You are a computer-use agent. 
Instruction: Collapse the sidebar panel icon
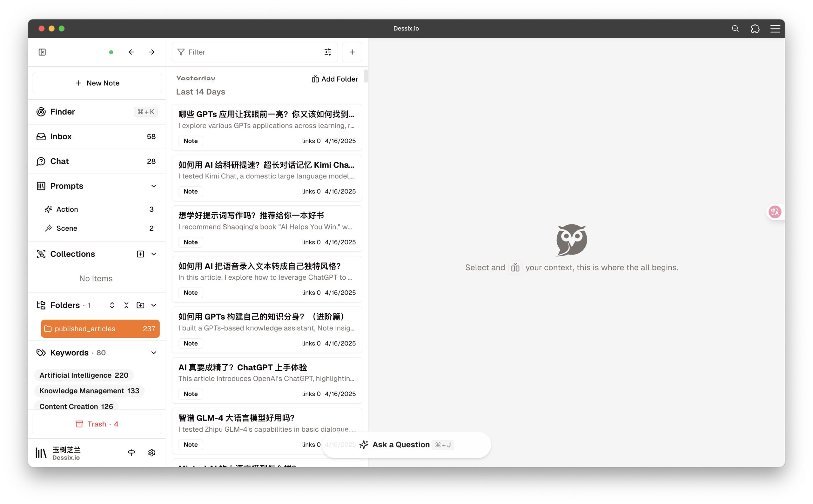tap(42, 52)
